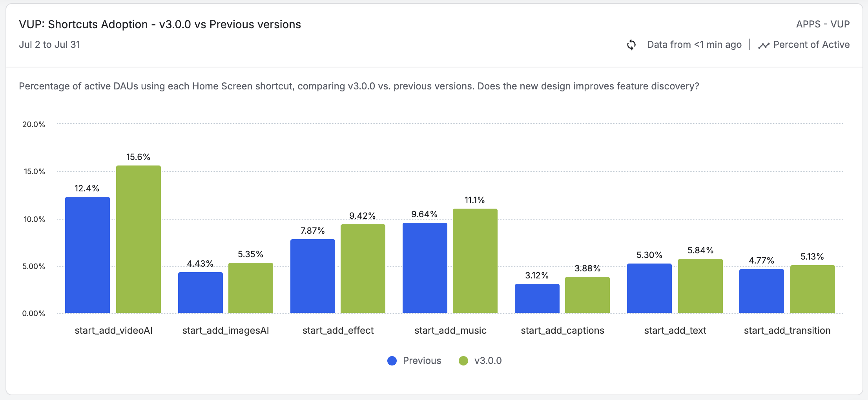868x400 pixels.
Task: Select the blue start_add_videoAI Previous bar
Action: 88,255
